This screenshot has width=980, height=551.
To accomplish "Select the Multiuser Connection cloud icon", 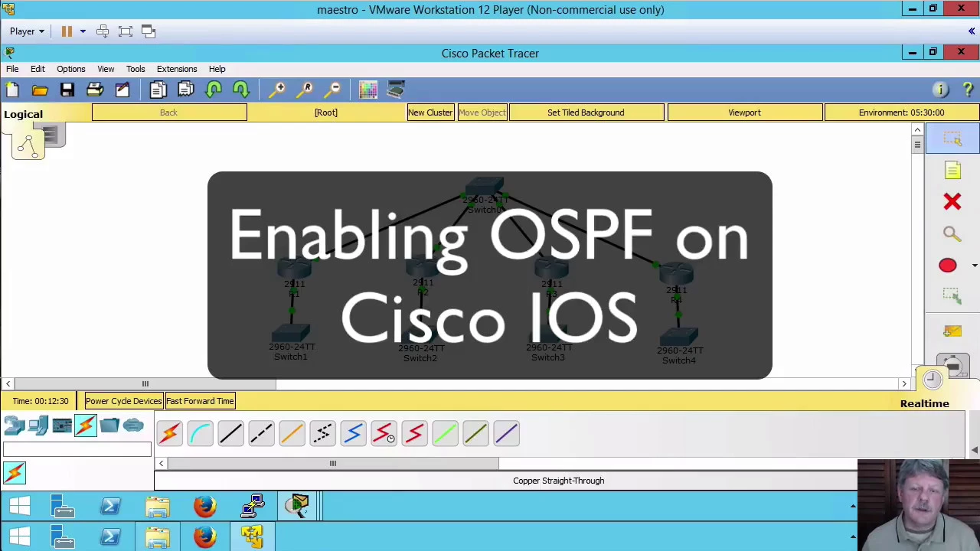I will (133, 425).
